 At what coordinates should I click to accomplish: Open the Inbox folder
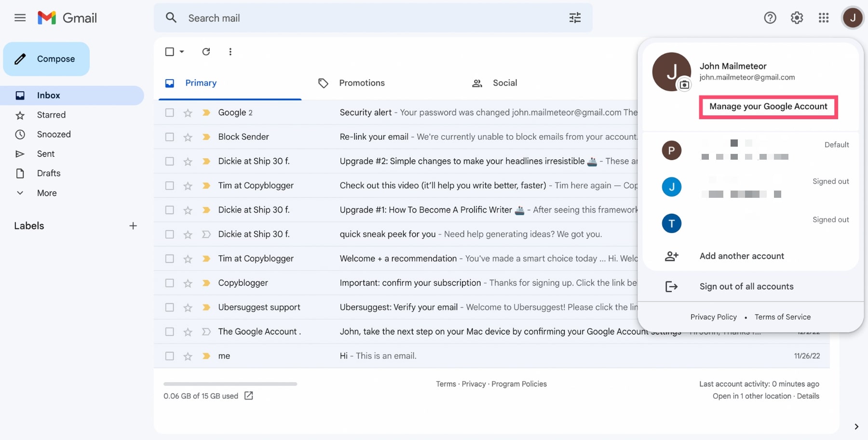pyautogui.click(x=72, y=96)
